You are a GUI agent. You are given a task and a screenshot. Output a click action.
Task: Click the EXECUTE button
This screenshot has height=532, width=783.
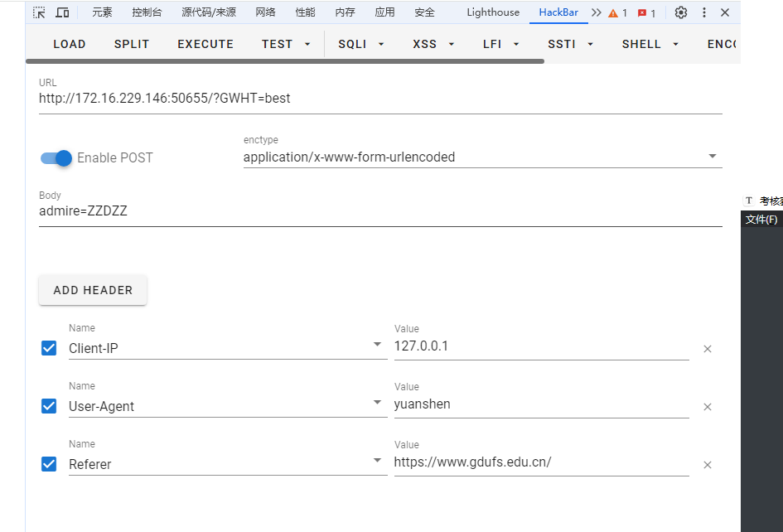[205, 45]
